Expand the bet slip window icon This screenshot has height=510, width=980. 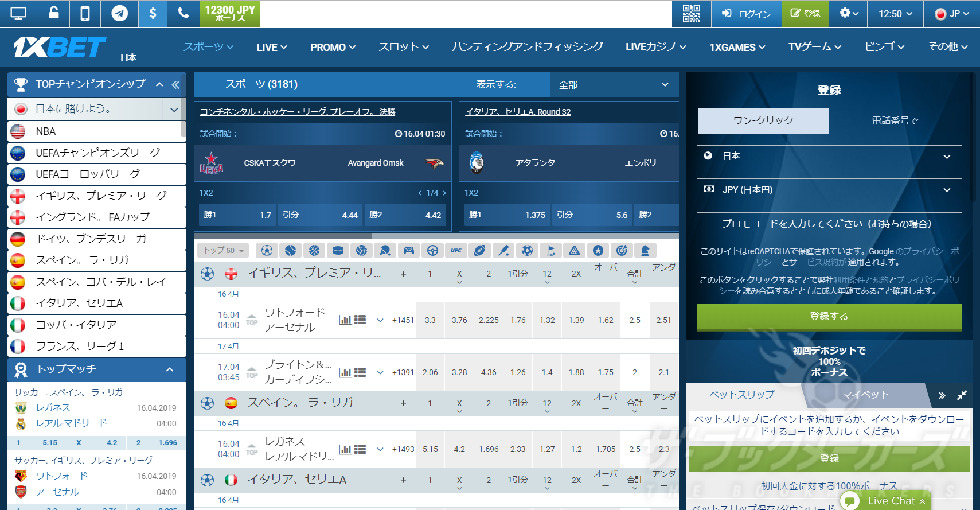(x=962, y=395)
